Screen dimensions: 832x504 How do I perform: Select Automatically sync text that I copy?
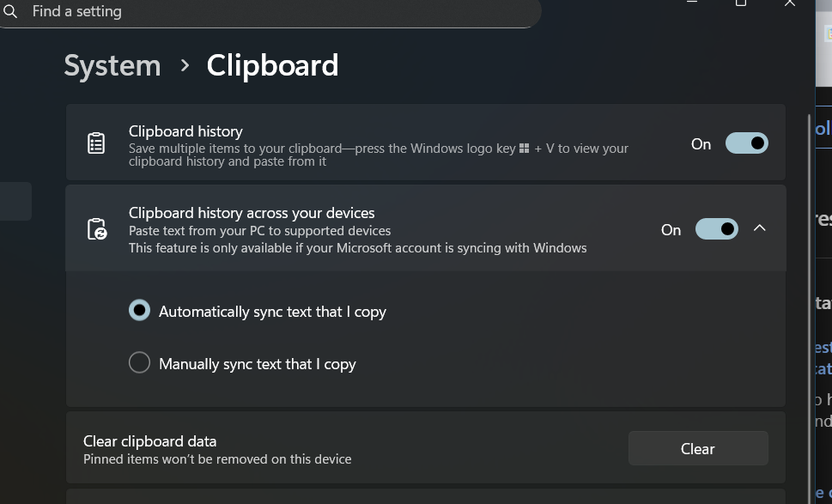(139, 310)
